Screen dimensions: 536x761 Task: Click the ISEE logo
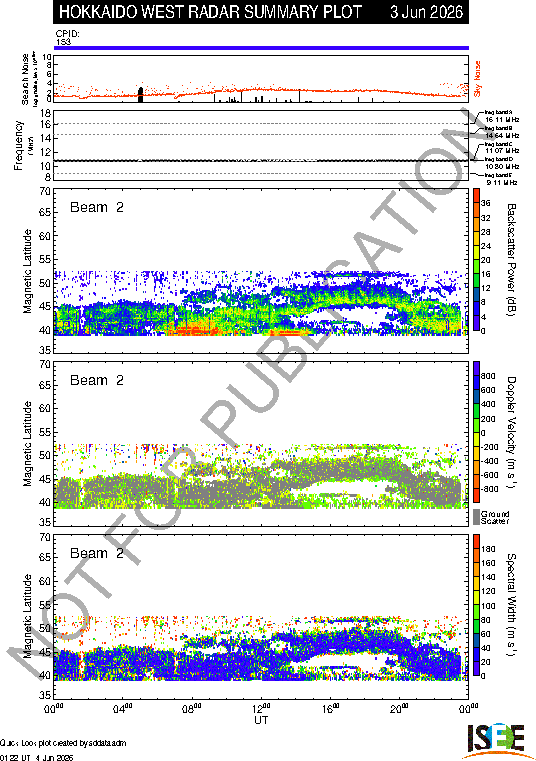click(x=495, y=740)
